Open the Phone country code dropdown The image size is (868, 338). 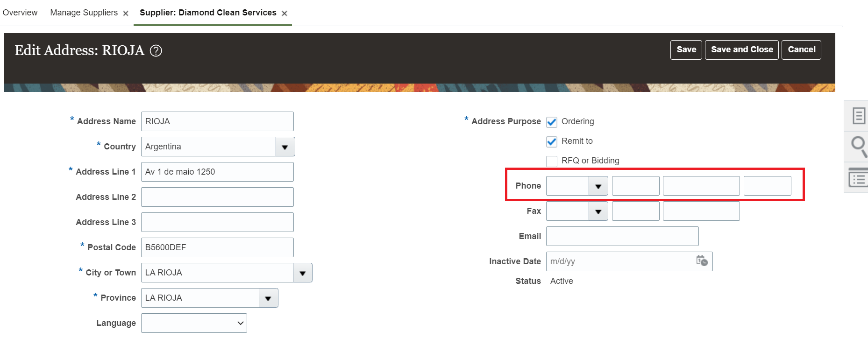598,186
